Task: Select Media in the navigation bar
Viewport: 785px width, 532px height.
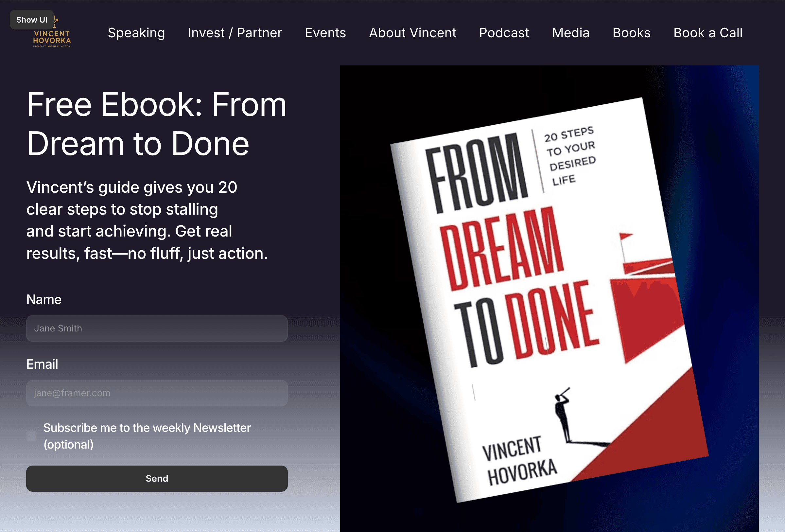Action: (x=570, y=33)
